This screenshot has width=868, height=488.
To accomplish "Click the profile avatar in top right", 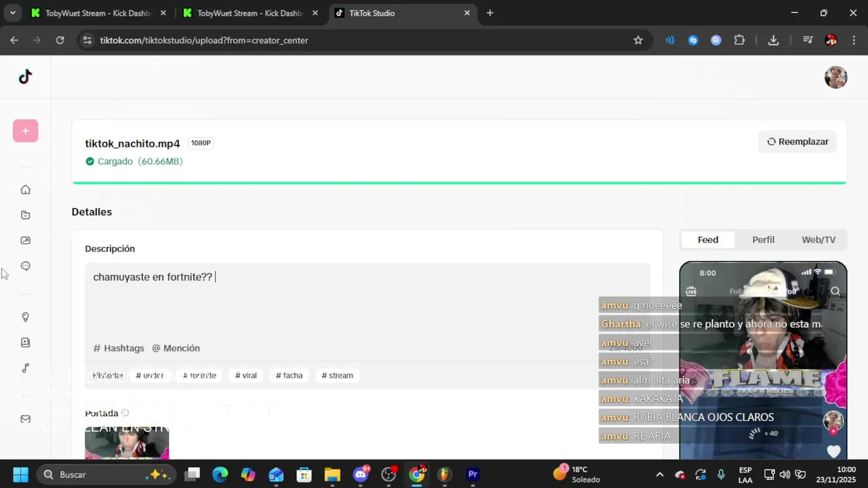I will click(835, 77).
